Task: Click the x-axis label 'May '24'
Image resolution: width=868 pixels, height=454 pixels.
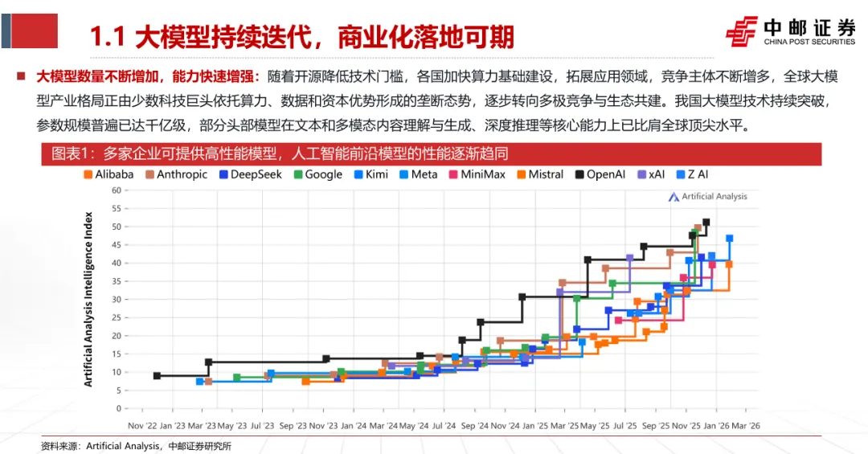Action: pos(414,426)
